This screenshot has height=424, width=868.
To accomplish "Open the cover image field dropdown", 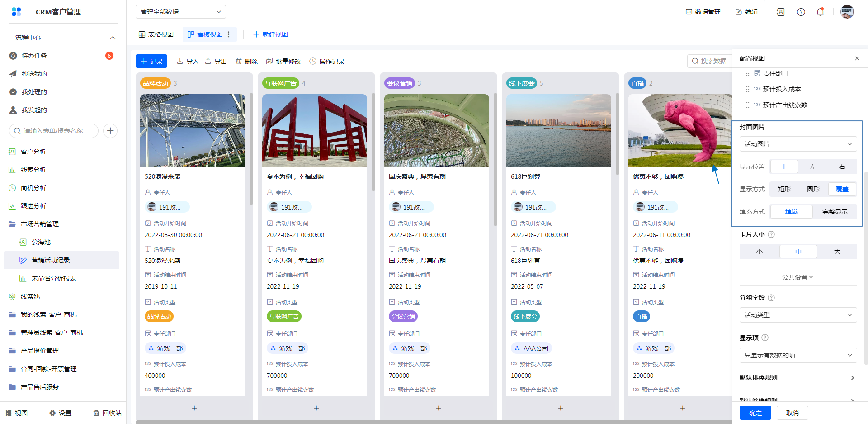I will point(798,144).
